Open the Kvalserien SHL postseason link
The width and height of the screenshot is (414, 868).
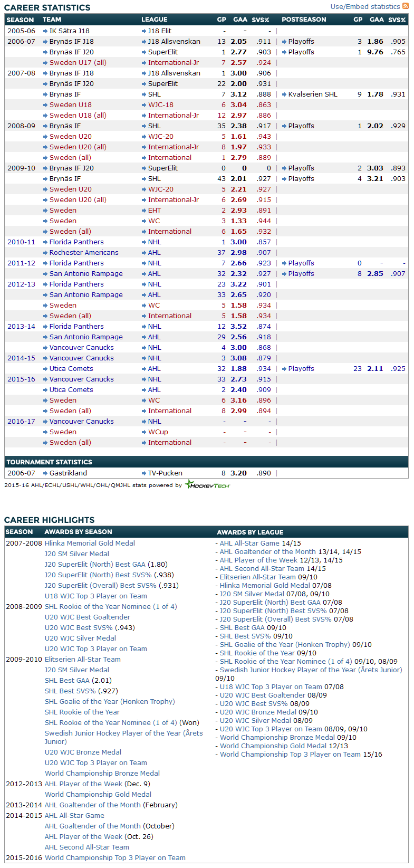(313, 94)
